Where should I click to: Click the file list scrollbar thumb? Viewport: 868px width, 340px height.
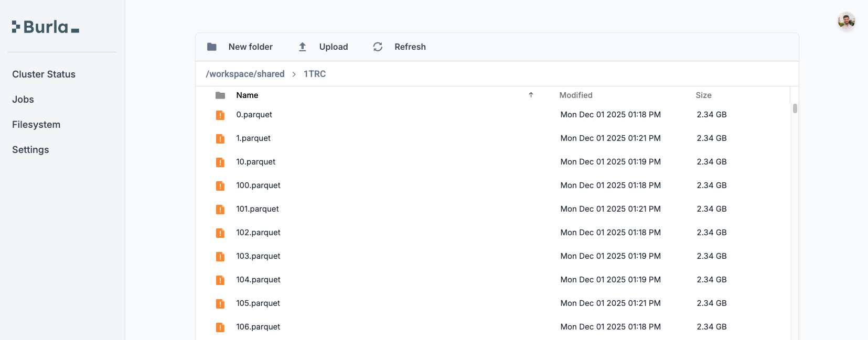click(x=795, y=108)
